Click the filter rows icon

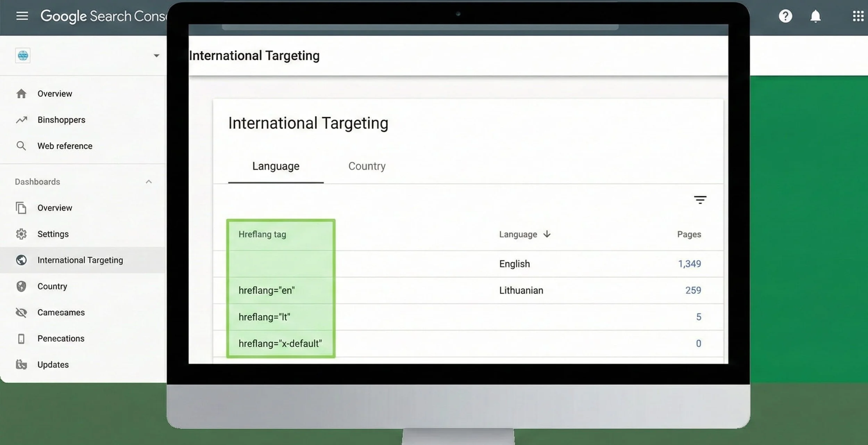click(700, 200)
